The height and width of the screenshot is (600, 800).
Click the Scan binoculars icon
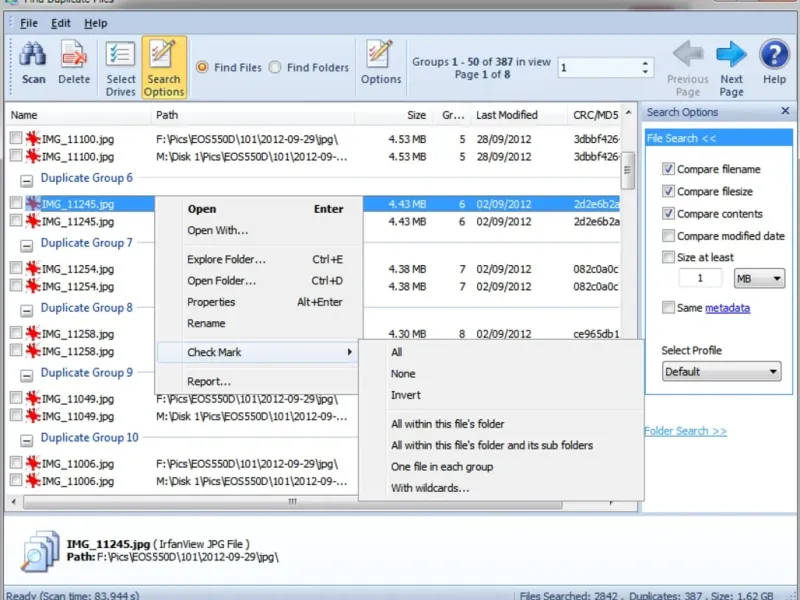[x=33, y=56]
